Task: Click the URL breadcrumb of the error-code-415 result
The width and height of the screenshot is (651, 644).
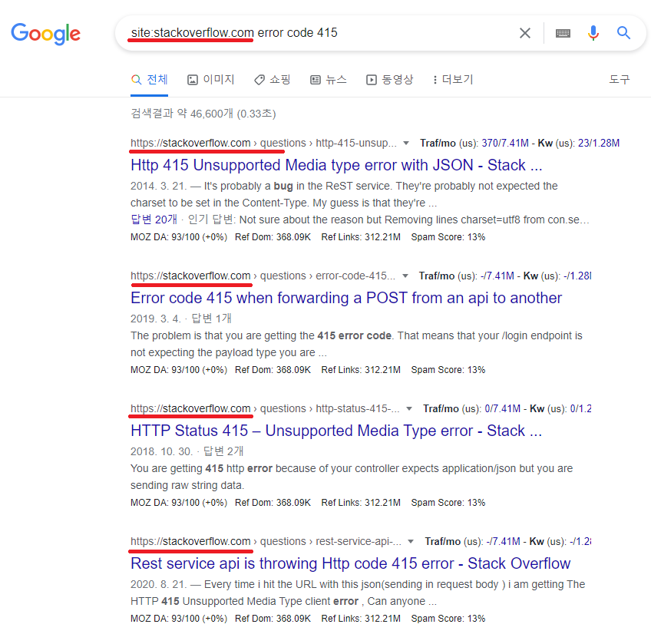Action: point(263,276)
